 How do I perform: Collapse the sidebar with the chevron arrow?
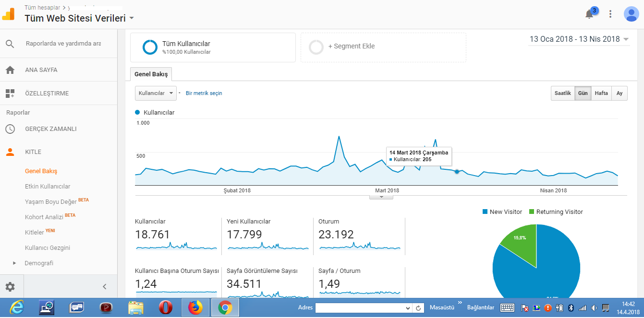point(105,287)
